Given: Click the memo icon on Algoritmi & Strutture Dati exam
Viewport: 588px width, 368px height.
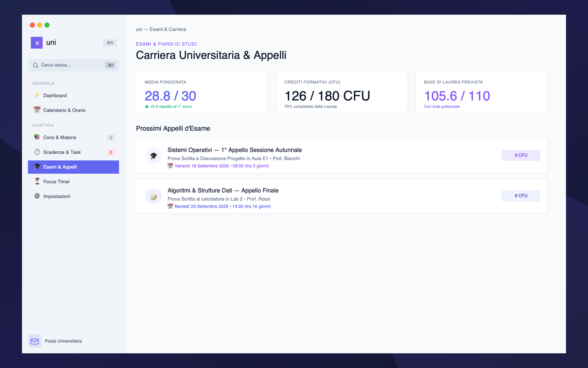Looking at the screenshot, I should (154, 197).
